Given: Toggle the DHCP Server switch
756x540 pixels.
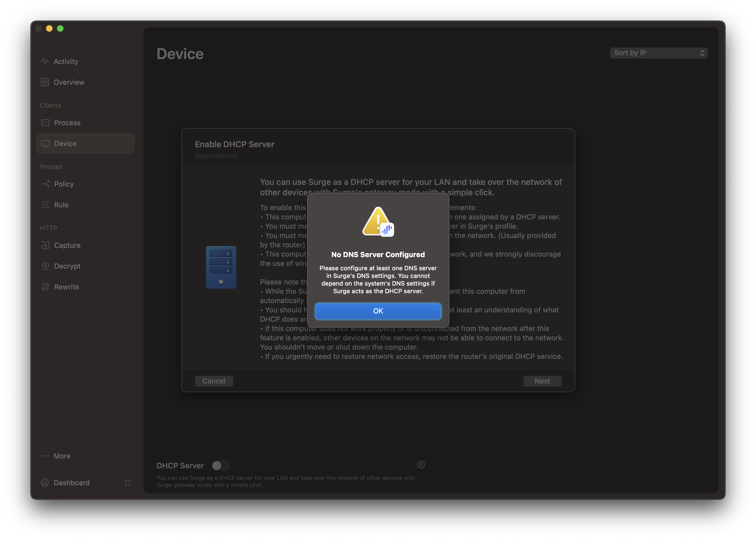Looking at the screenshot, I should [x=220, y=466].
